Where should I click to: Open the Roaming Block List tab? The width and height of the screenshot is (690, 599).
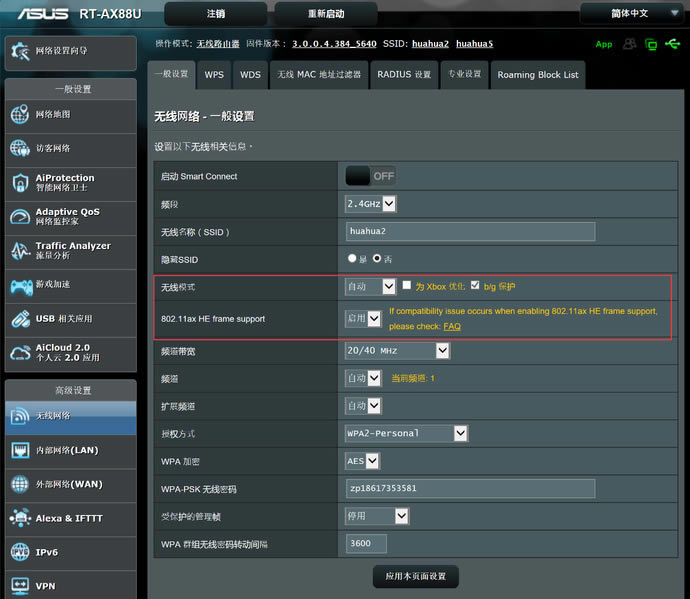point(537,75)
